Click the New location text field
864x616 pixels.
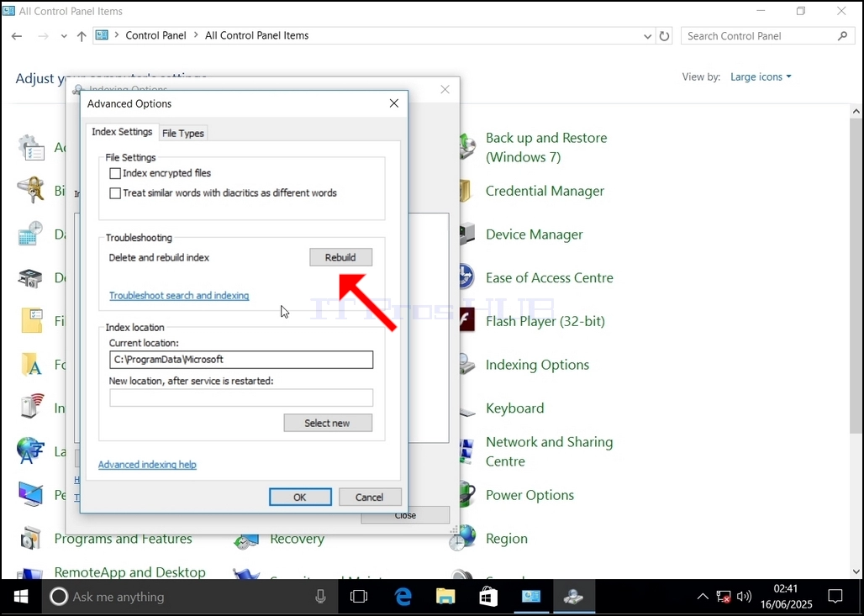[241, 398]
